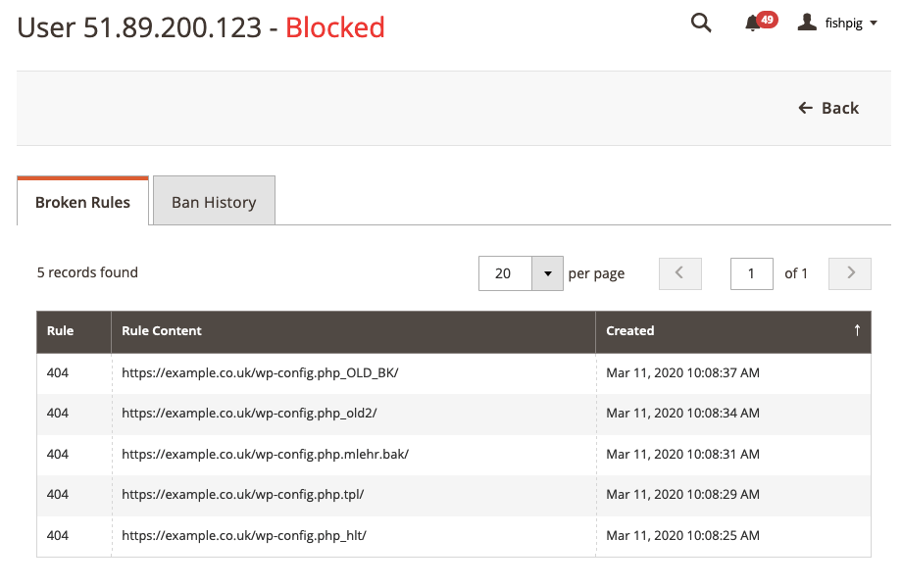Click the next page arrow

point(849,273)
